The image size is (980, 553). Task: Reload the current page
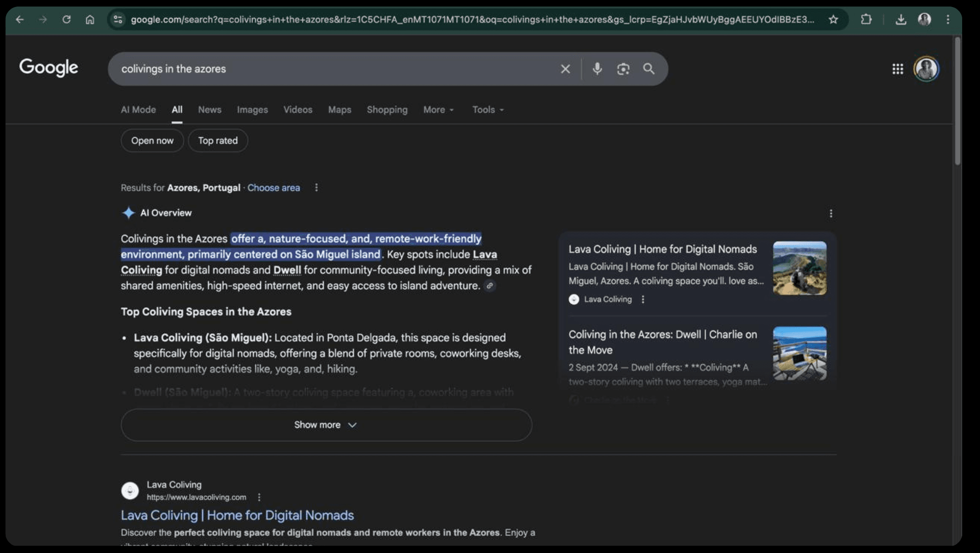(x=66, y=20)
